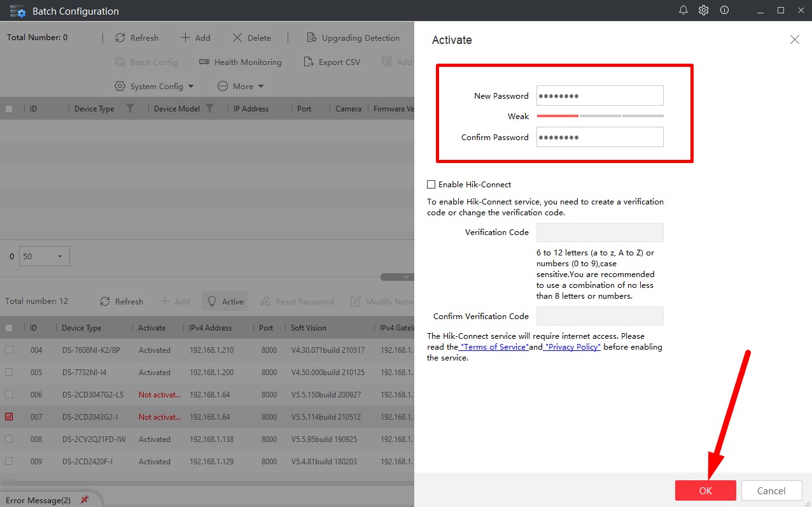Click the Export CSV icon

[309, 62]
